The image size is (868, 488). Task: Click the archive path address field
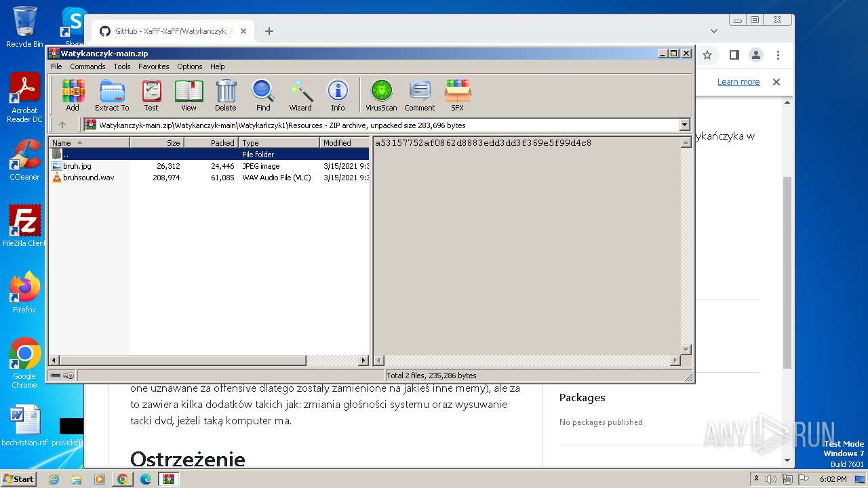click(x=387, y=125)
